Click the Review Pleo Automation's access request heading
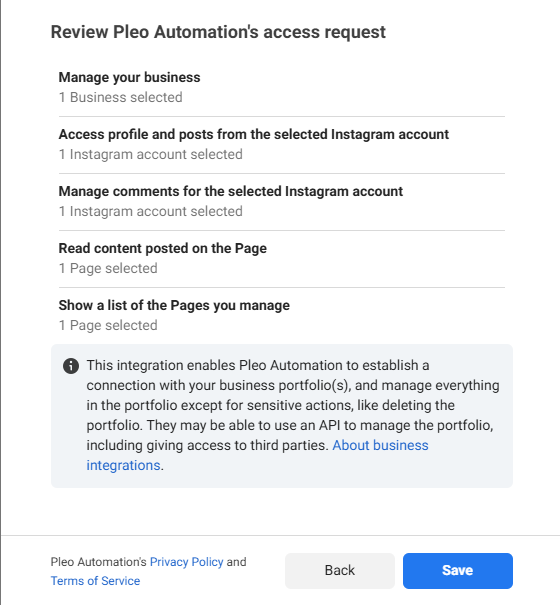560x605 pixels. 218,32
